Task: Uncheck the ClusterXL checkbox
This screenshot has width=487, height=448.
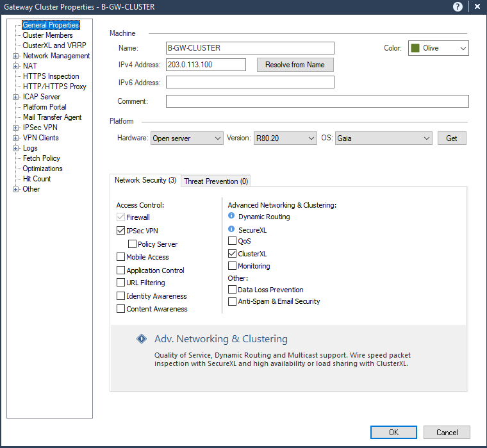Action: pyautogui.click(x=233, y=254)
